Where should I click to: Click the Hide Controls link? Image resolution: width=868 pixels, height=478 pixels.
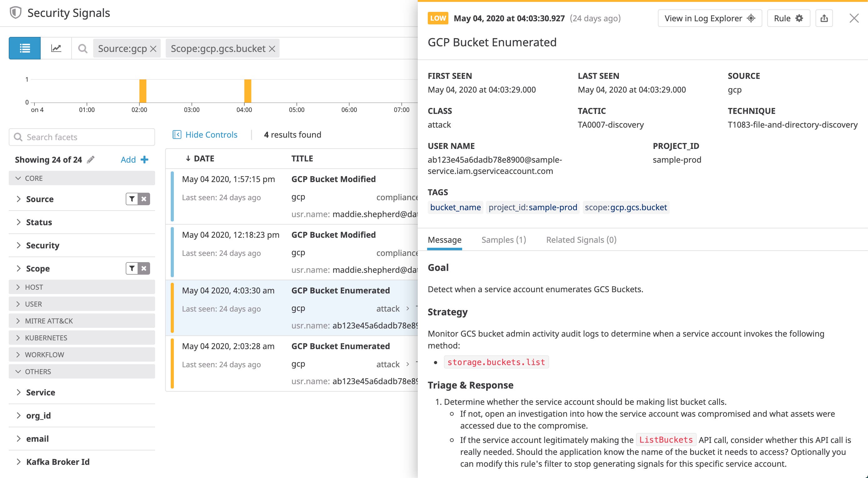click(211, 135)
